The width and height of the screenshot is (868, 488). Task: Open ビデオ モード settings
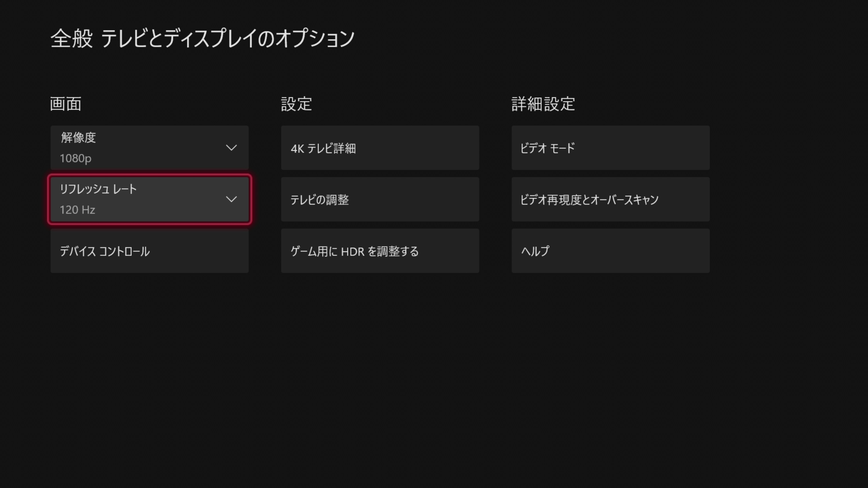[610, 148]
